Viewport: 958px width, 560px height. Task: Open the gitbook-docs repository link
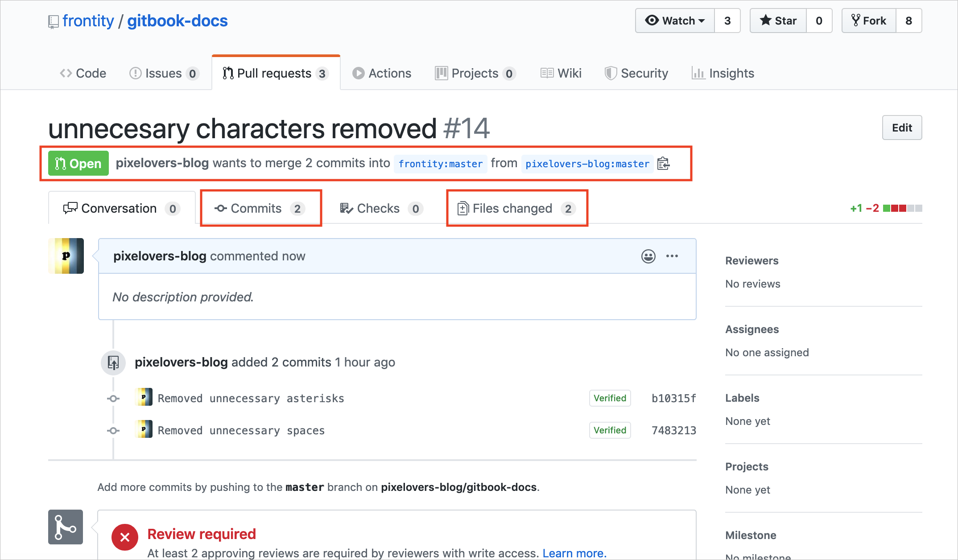pos(178,21)
